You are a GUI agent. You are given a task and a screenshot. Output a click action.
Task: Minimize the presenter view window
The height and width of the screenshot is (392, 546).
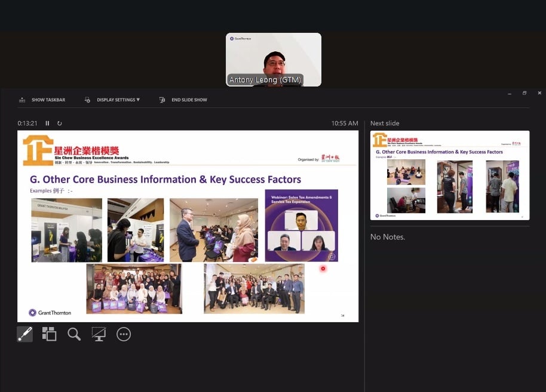coord(510,93)
